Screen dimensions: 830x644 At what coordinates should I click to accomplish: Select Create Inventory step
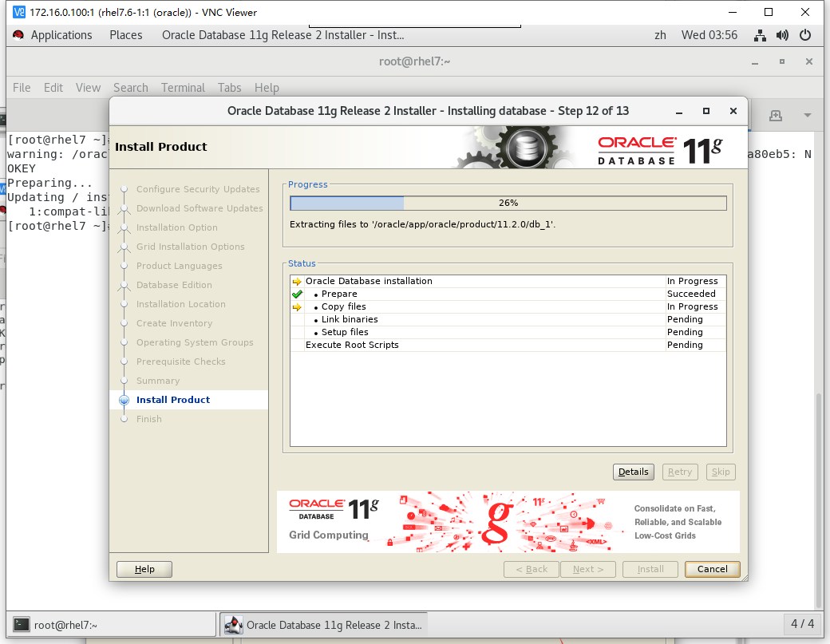[174, 323]
